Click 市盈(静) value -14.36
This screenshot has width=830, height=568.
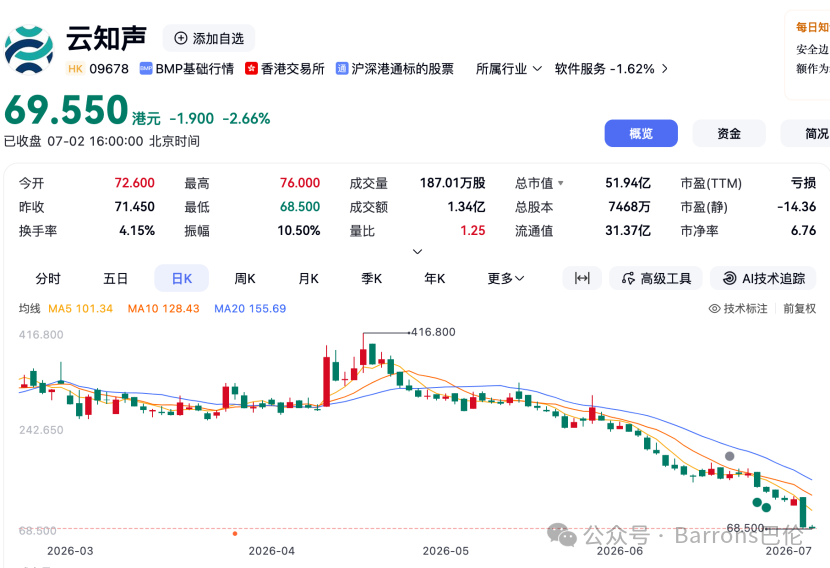click(x=797, y=206)
